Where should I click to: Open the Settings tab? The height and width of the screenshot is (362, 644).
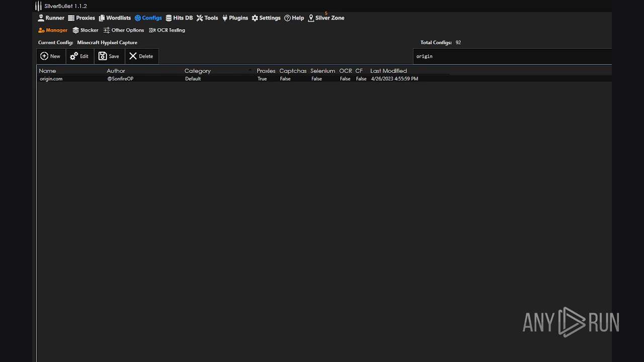click(266, 18)
